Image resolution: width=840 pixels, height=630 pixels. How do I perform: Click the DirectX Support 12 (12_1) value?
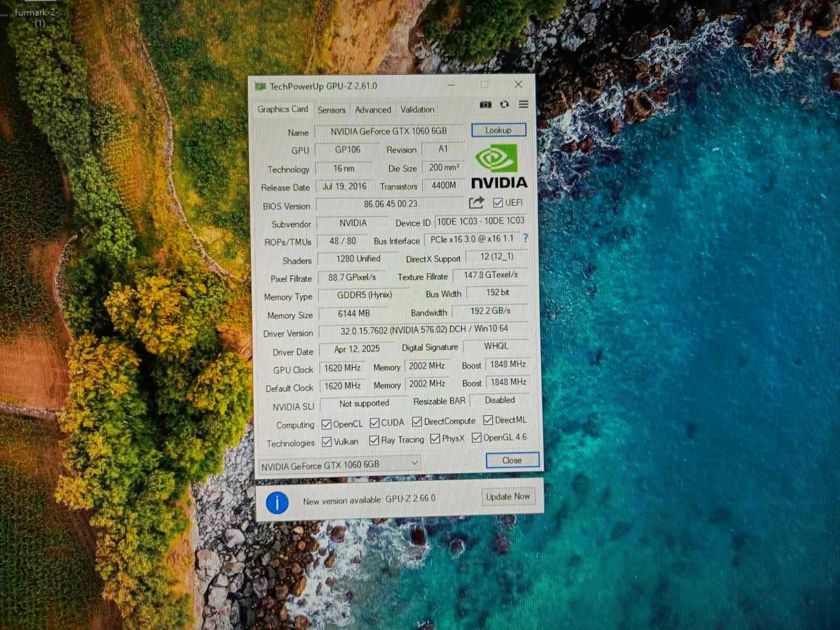(497, 257)
